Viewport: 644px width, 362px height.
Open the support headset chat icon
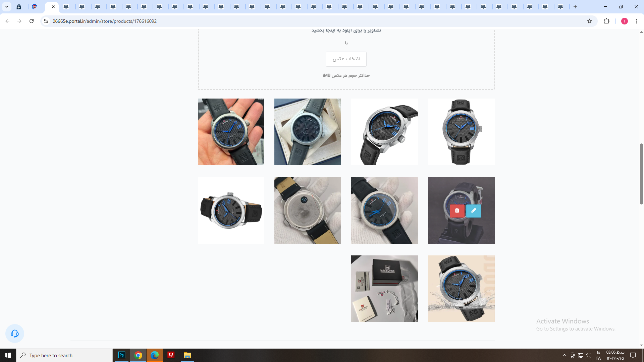click(15, 334)
